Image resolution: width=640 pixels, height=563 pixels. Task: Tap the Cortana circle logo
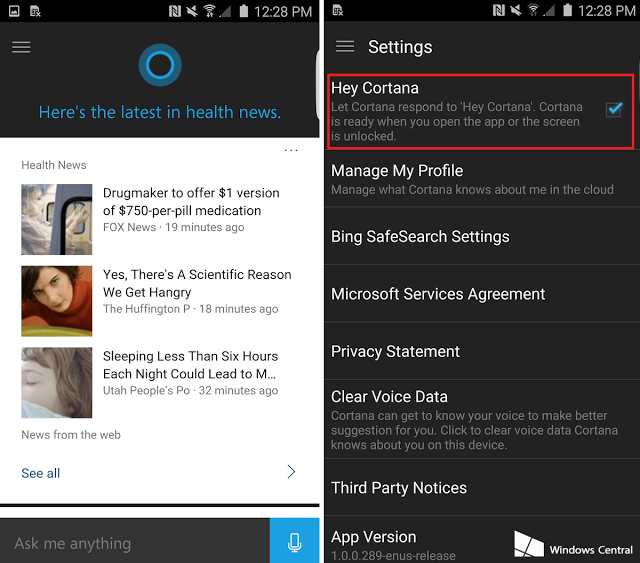pyautogui.click(x=160, y=65)
